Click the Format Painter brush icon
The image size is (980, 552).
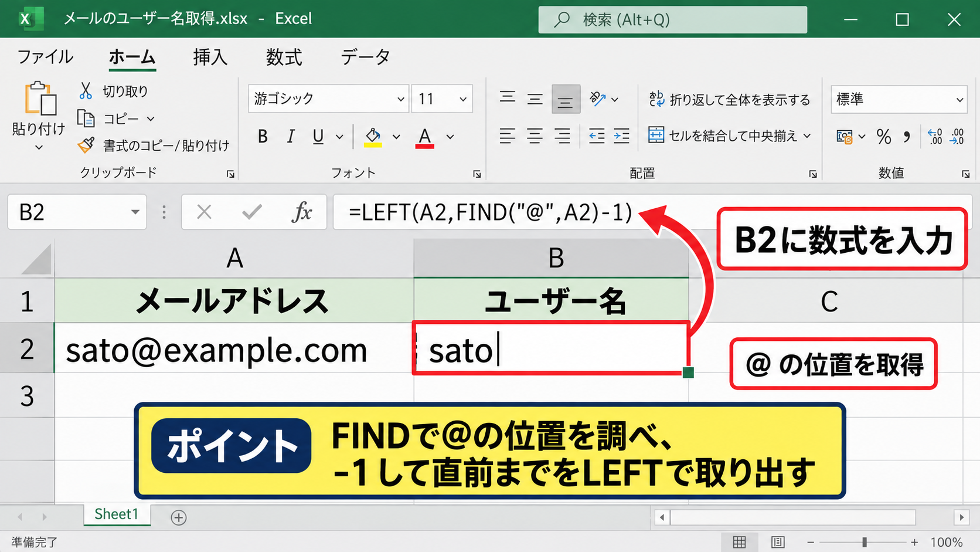click(86, 145)
